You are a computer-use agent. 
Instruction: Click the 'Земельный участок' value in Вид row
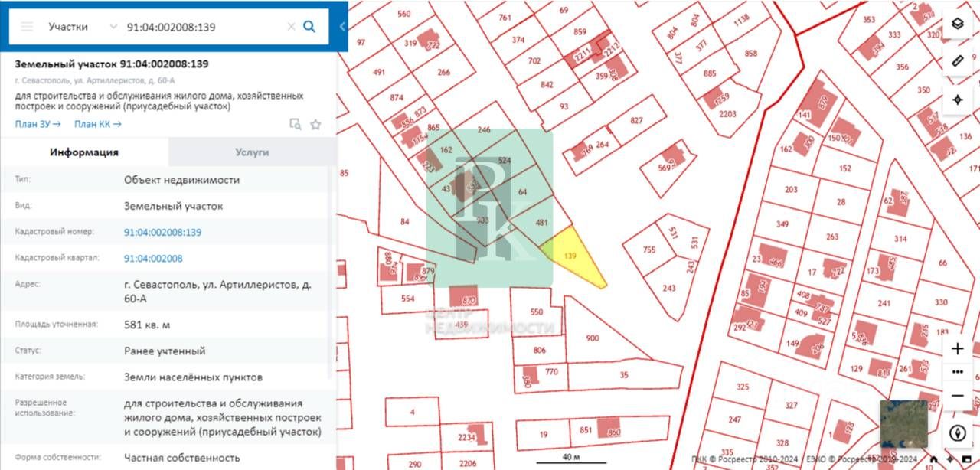tap(174, 206)
